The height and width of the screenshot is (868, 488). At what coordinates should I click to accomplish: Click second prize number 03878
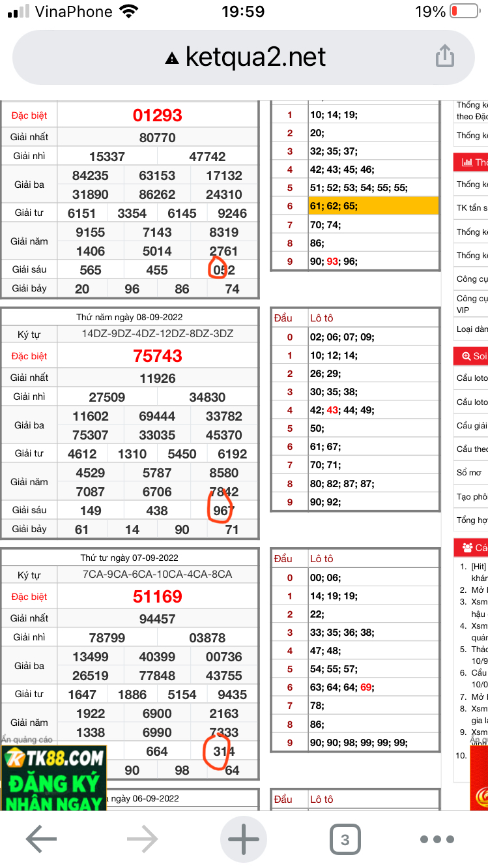[208, 638]
